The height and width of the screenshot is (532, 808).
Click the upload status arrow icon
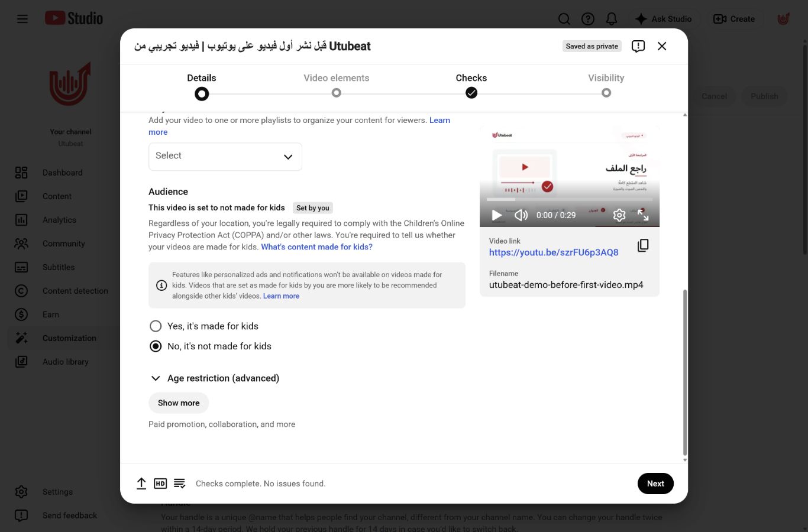pyautogui.click(x=141, y=484)
